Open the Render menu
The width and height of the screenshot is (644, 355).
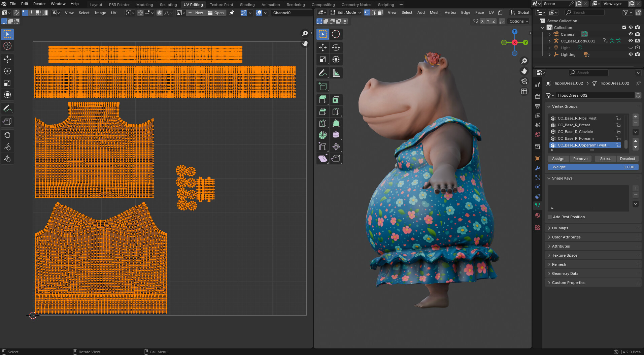(x=39, y=4)
